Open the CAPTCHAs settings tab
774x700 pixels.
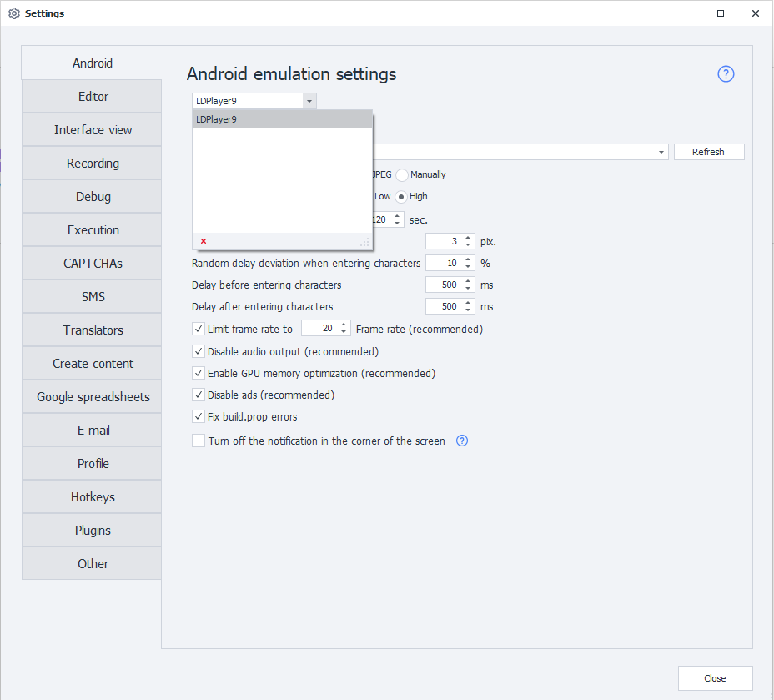point(93,264)
